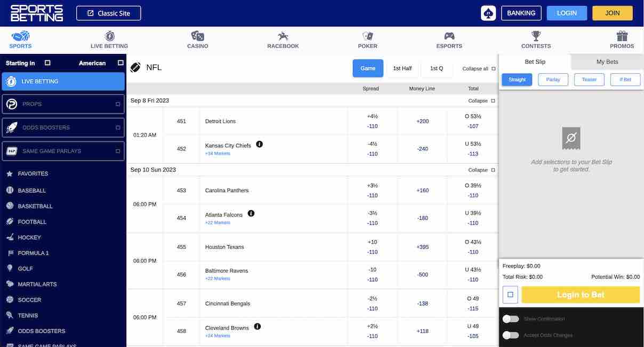
Task: Click the Favorites star icon
Action: [9, 172]
